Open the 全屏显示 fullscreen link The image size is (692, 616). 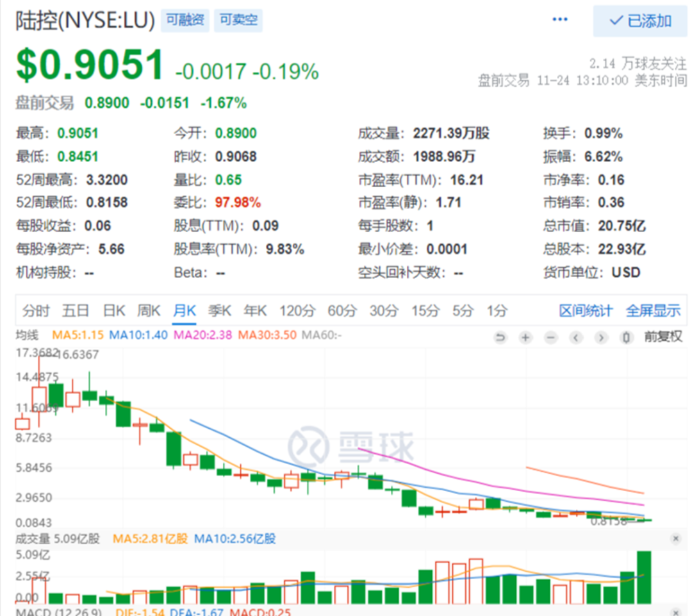pyautogui.click(x=653, y=311)
